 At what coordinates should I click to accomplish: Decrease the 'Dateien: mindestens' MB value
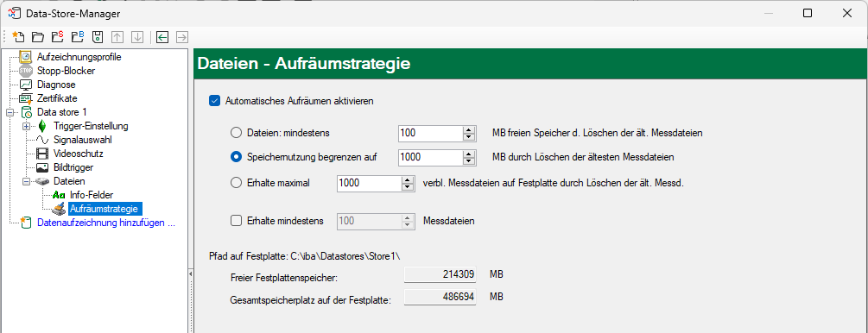[x=470, y=136]
